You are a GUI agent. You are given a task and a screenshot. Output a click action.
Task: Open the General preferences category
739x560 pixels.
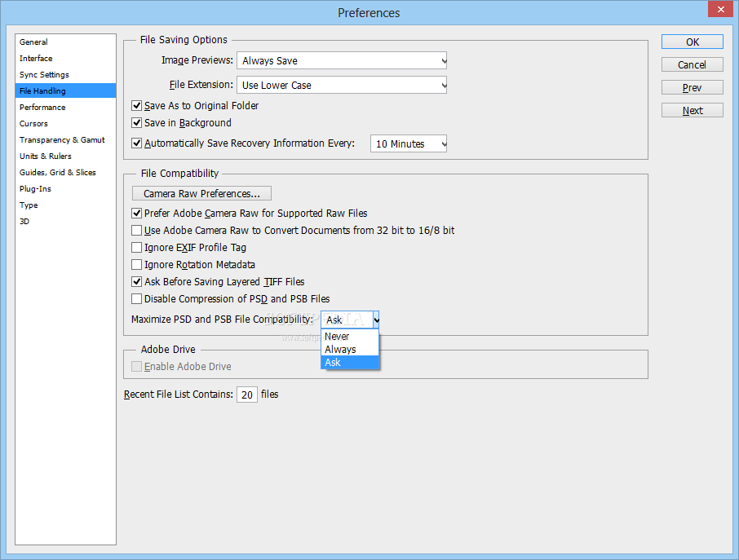[65, 42]
